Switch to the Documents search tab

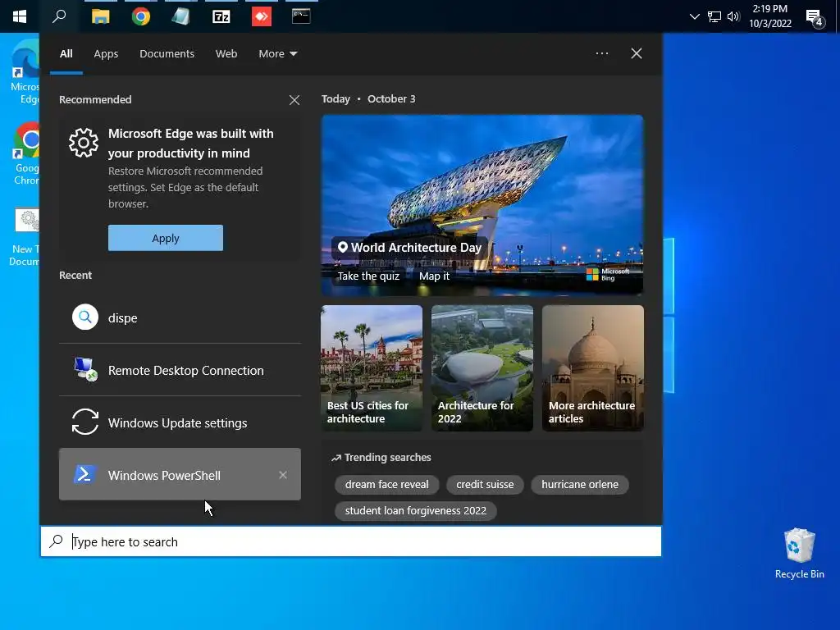coord(167,53)
